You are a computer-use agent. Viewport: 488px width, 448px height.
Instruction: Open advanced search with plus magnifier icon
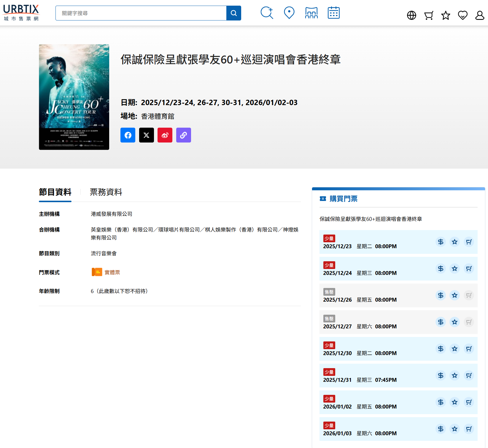tap(267, 13)
